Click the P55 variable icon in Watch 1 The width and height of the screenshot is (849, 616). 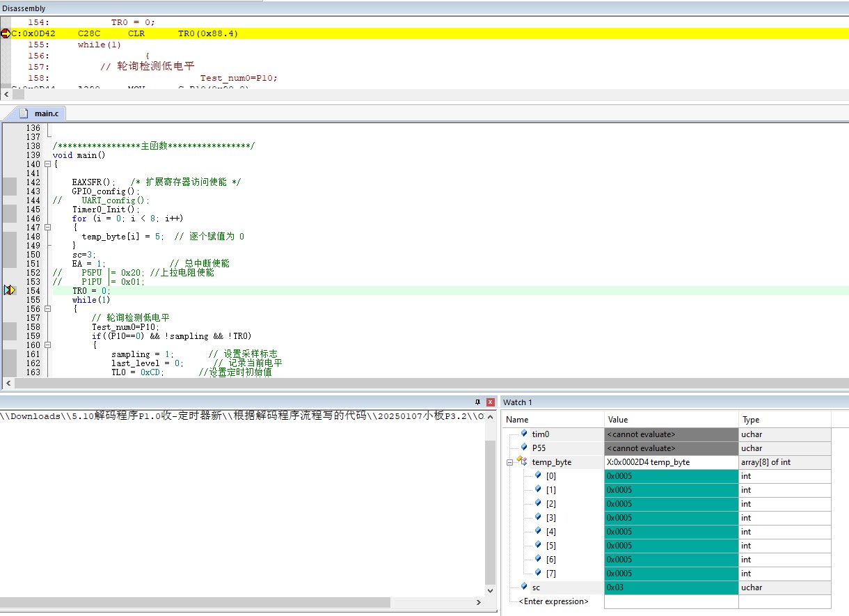[524, 448]
